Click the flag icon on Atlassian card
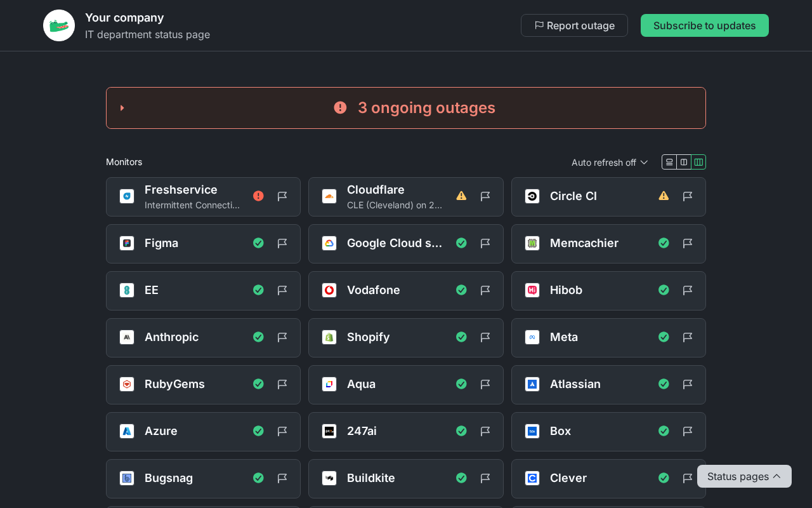Image resolution: width=812 pixels, height=508 pixels. click(x=688, y=384)
